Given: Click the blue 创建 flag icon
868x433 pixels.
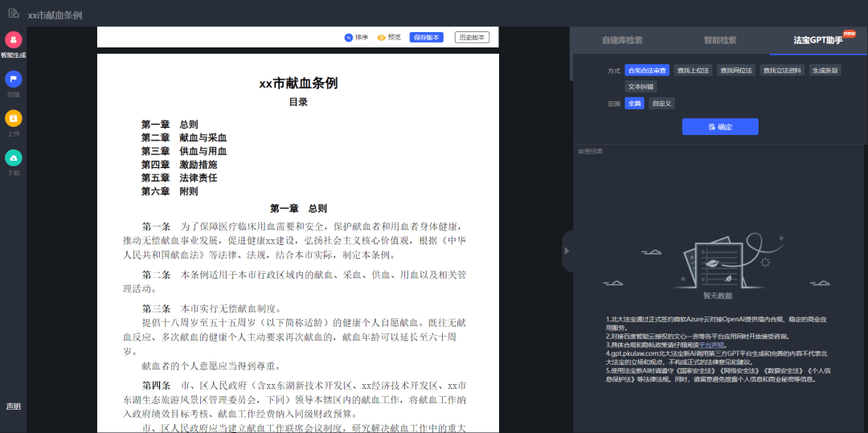Looking at the screenshot, I should click(x=13, y=79).
